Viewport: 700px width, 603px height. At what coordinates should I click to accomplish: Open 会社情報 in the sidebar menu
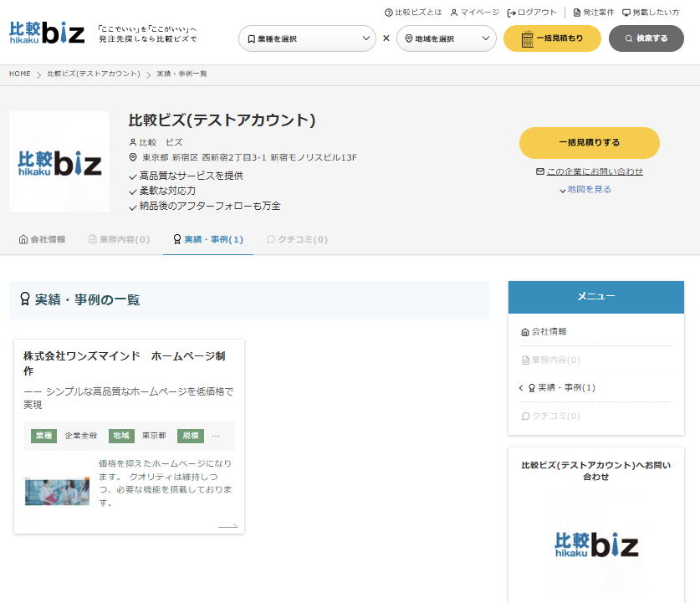pyautogui.click(x=544, y=332)
